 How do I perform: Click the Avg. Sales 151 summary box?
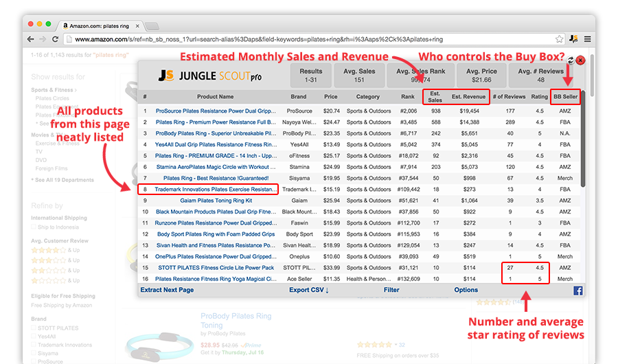coord(359,76)
